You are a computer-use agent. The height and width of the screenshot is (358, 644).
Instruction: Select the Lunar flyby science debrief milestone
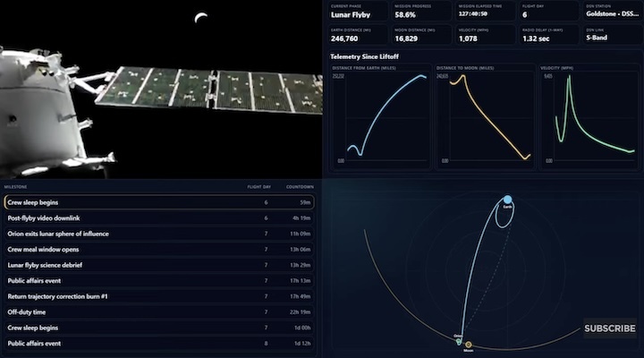point(159,265)
